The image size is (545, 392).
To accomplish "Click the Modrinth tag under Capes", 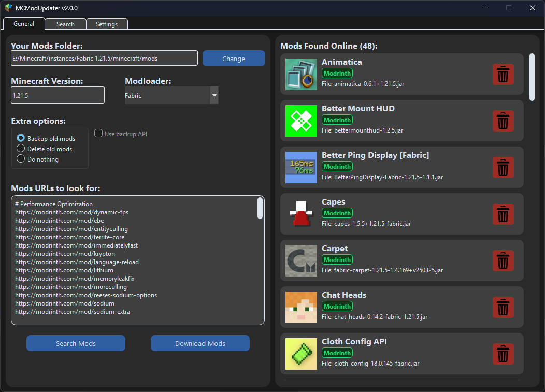I will (337, 213).
